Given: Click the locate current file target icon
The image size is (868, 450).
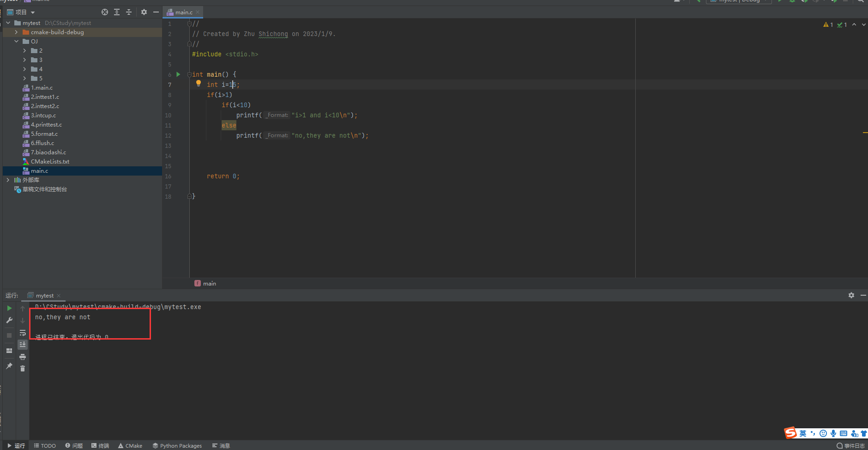Looking at the screenshot, I should tap(105, 12).
